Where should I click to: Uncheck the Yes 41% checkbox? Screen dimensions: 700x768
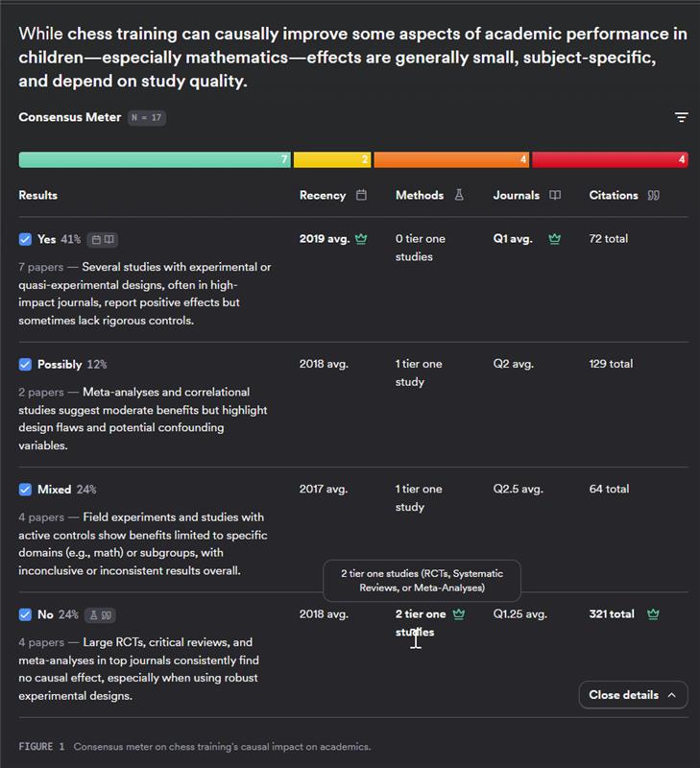25,239
